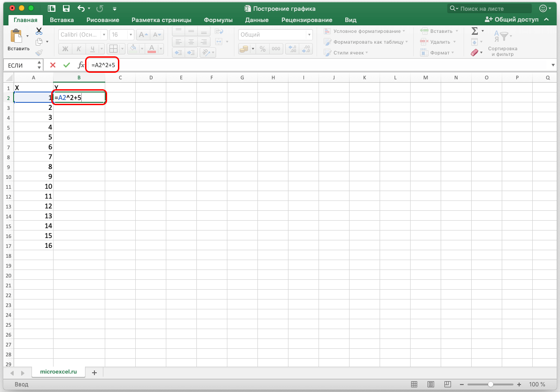Switch to the Данные tab

257,20
